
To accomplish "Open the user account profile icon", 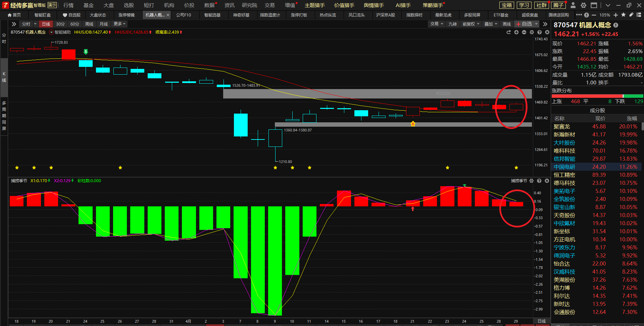I will click(573, 5).
